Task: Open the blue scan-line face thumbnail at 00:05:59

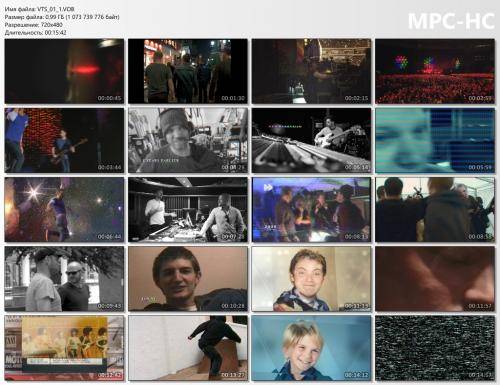Action: pos(435,140)
